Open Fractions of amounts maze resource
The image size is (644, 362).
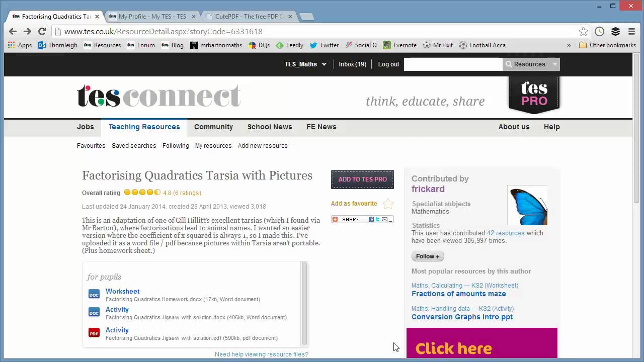coord(459,294)
